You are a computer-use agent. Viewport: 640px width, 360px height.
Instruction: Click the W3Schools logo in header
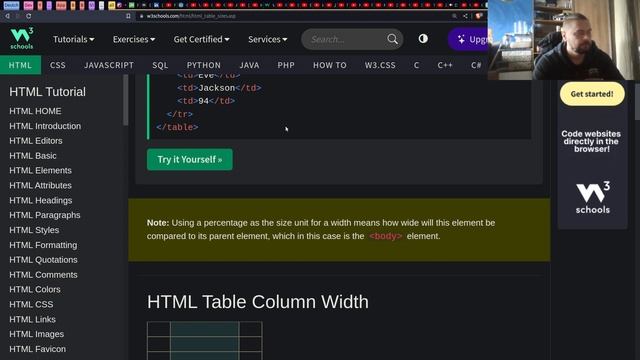(x=22, y=38)
